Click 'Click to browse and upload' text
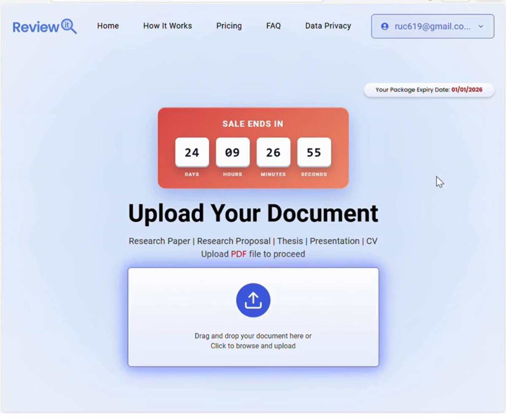This screenshot has height=420, width=506. coord(253,346)
